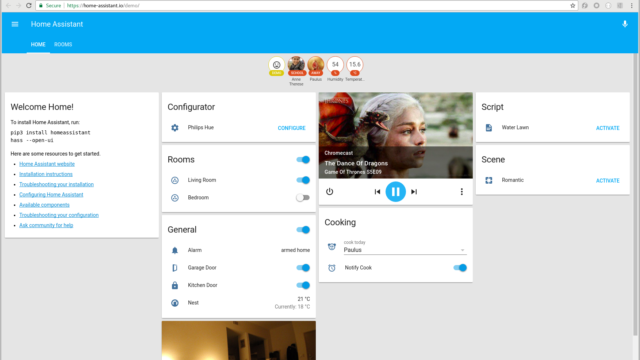
Task: Turn off Living Room switch
Action: [303, 180]
